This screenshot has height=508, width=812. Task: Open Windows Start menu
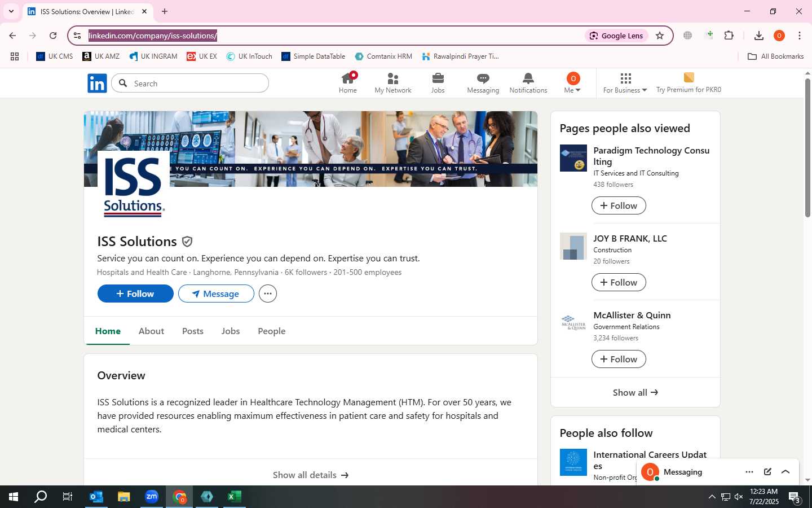14,497
